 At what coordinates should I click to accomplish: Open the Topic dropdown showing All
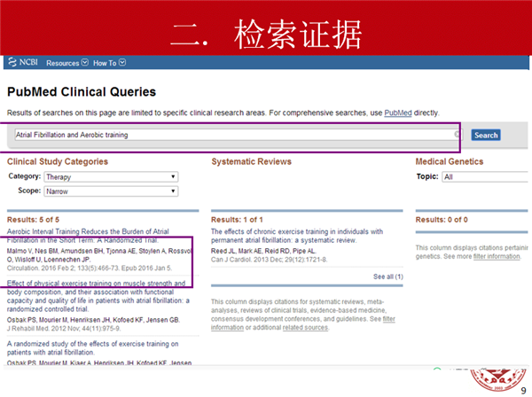click(486, 176)
